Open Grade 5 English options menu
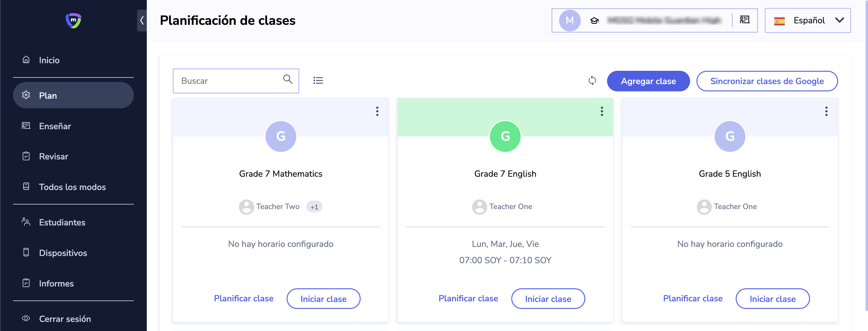This screenshot has width=868, height=331. (826, 111)
